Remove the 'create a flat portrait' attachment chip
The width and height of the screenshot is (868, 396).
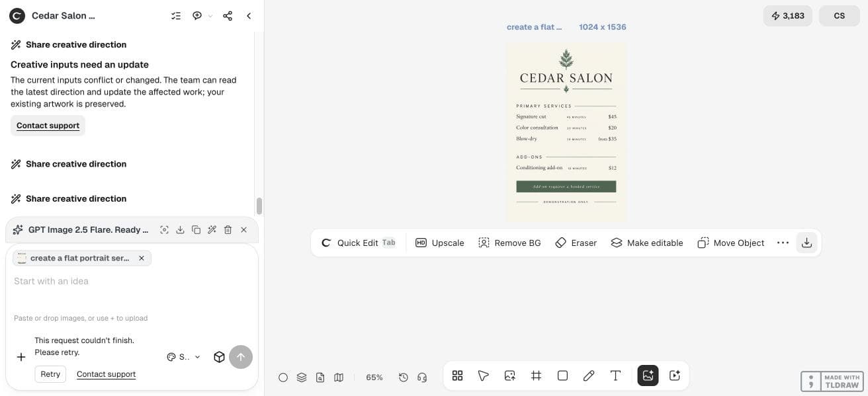(141, 258)
